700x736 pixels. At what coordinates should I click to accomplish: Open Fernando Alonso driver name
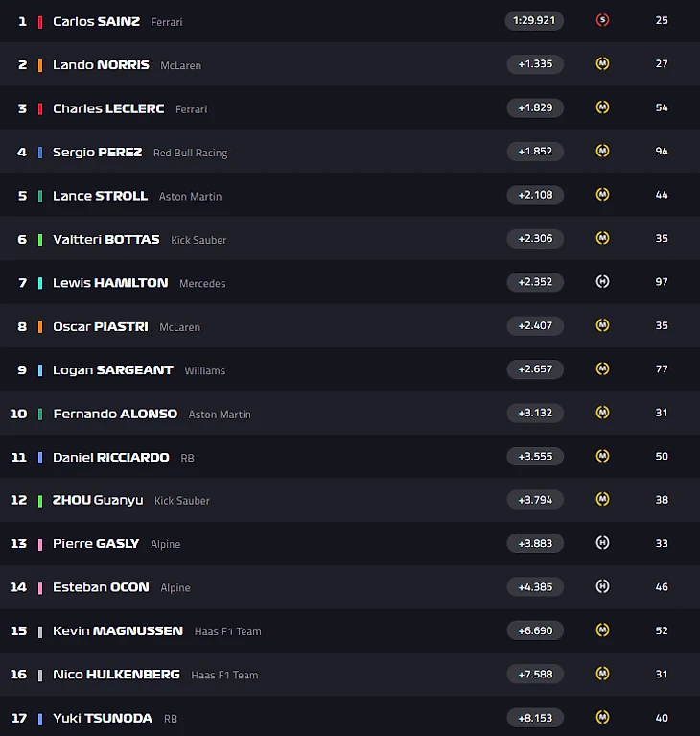pyautogui.click(x=115, y=414)
